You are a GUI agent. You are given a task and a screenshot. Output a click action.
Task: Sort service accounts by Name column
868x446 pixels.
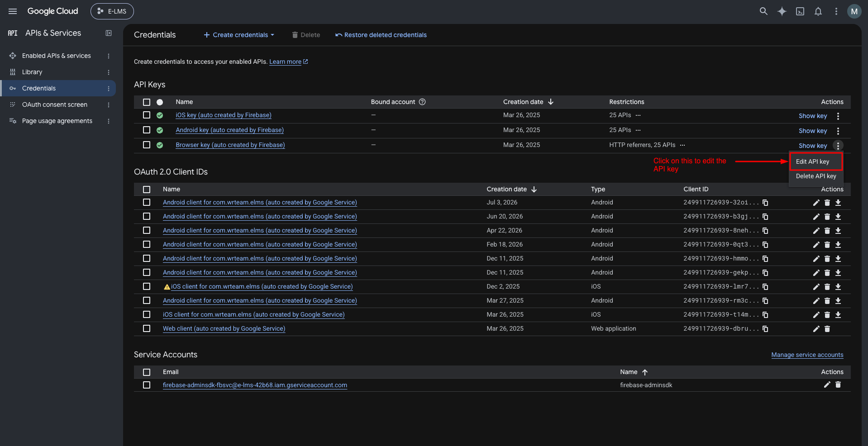[x=634, y=372]
